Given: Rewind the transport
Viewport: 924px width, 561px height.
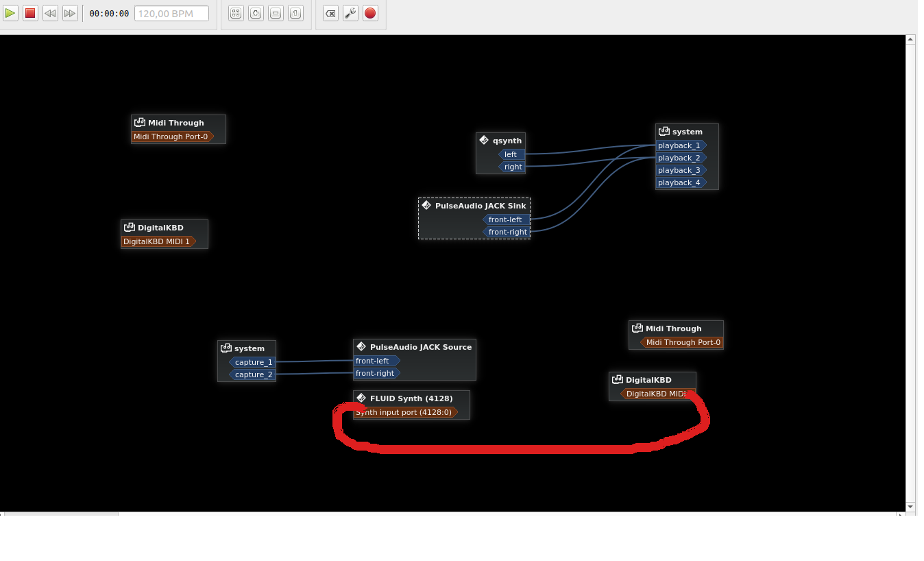Looking at the screenshot, I should click(x=50, y=13).
